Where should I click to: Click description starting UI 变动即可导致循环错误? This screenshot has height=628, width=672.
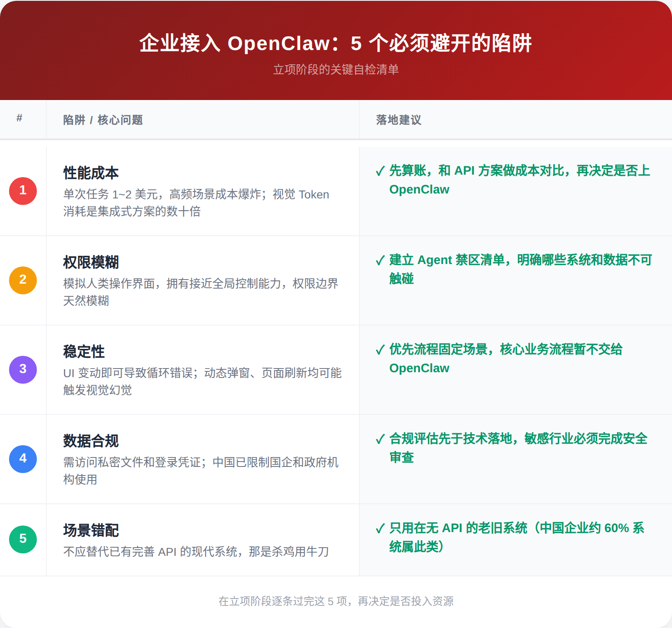tap(202, 382)
